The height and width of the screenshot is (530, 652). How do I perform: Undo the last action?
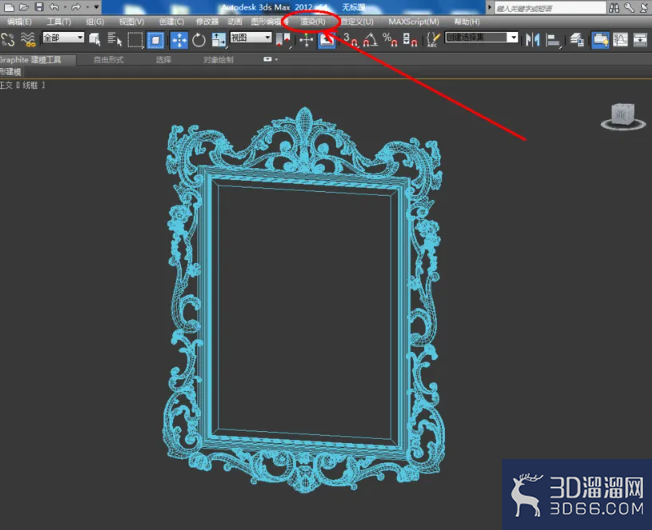click(54, 7)
